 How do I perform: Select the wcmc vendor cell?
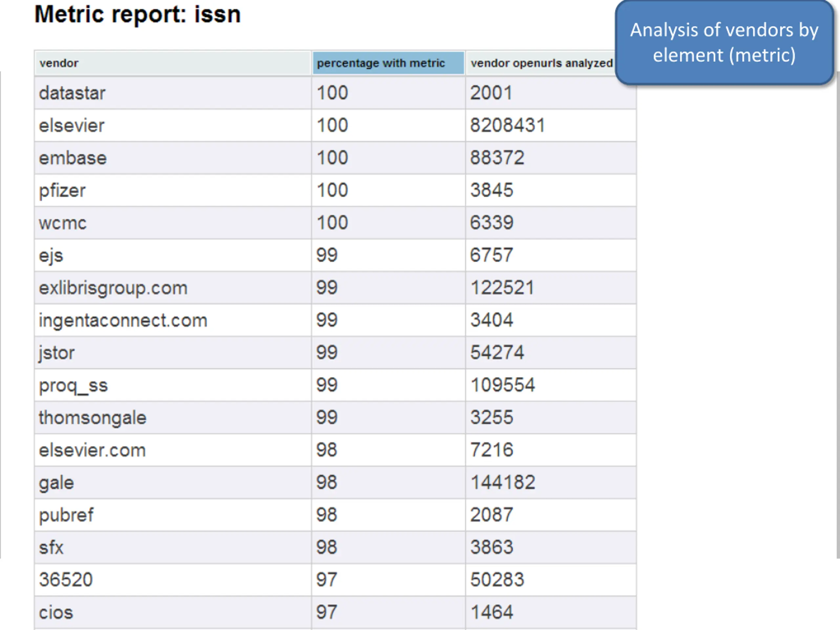click(173, 223)
